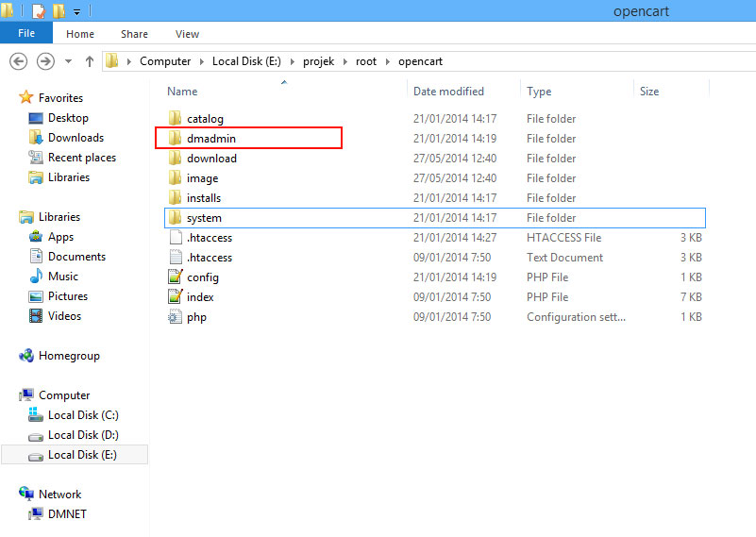
Task: Select Computer in navigation pane
Action: pos(64,395)
